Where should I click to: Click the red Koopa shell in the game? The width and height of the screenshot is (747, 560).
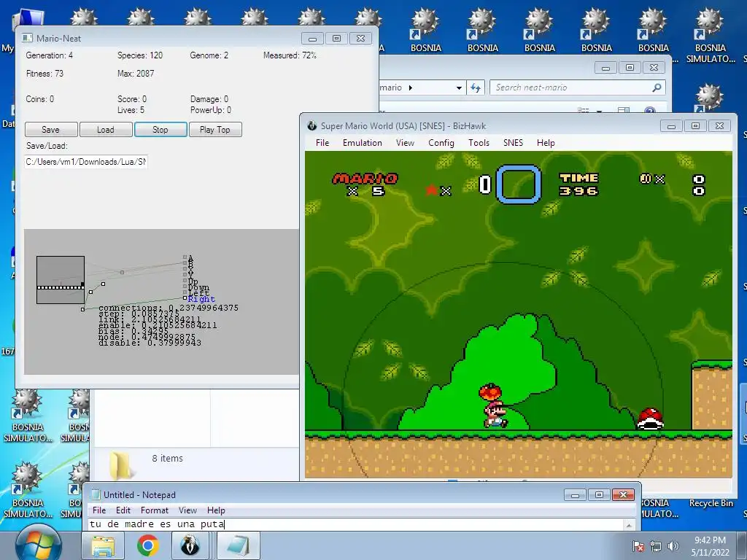(650, 419)
